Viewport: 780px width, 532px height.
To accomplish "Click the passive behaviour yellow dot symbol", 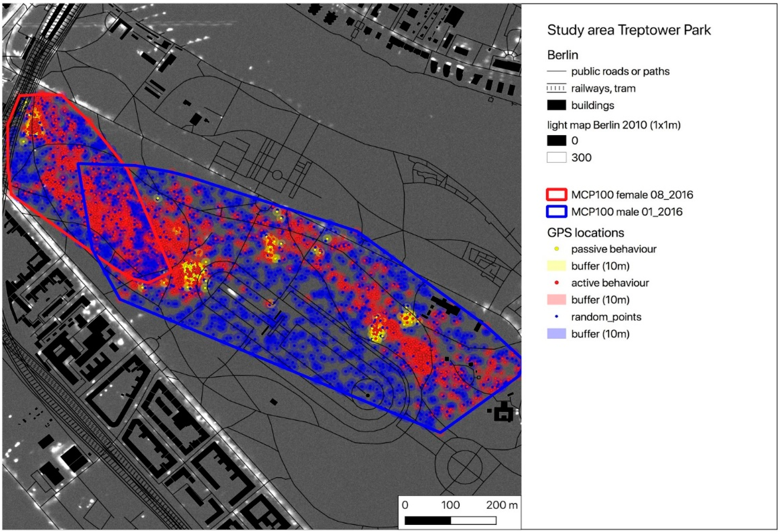I will point(557,249).
